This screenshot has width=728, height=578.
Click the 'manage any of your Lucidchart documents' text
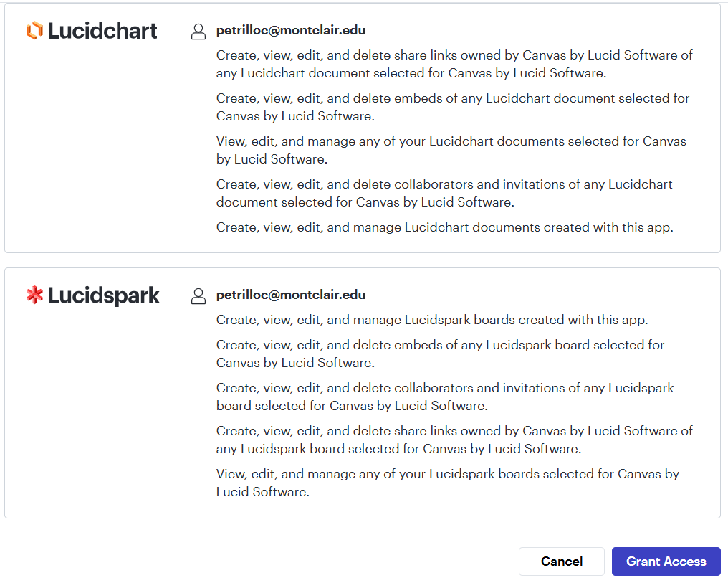(451, 150)
